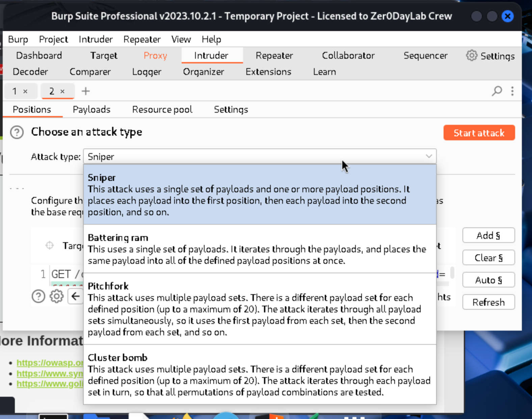The image size is (532, 419).
Task: Click the Refresh button
Action: click(x=488, y=302)
